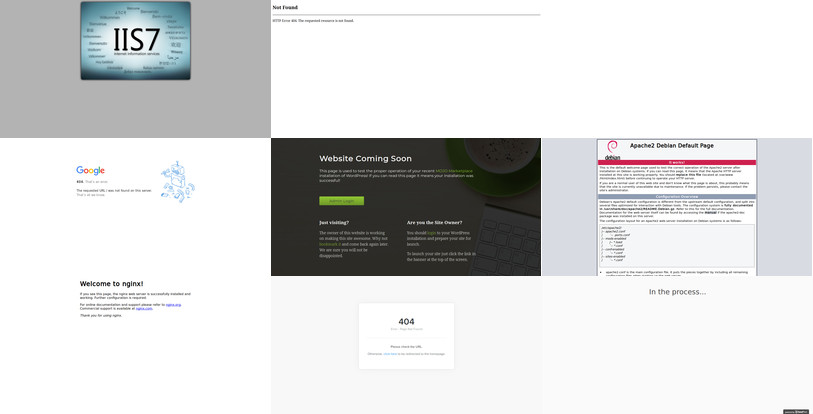Open the MOJO Marketplace link
This screenshot has height=414, width=813.
[454, 171]
